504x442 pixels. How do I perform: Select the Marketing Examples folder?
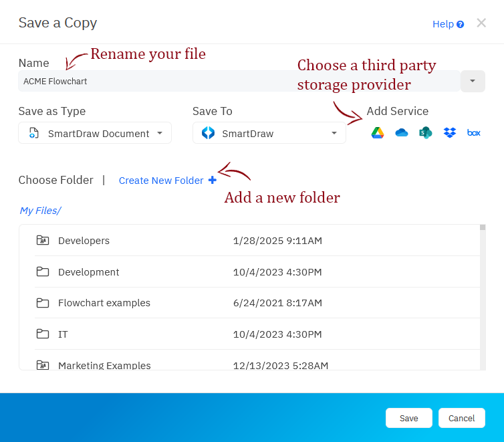pyautogui.click(x=104, y=365)
